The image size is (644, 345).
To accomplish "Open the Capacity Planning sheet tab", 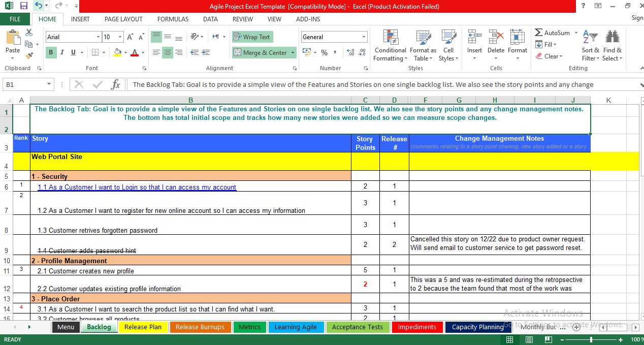I will point(478,327).
